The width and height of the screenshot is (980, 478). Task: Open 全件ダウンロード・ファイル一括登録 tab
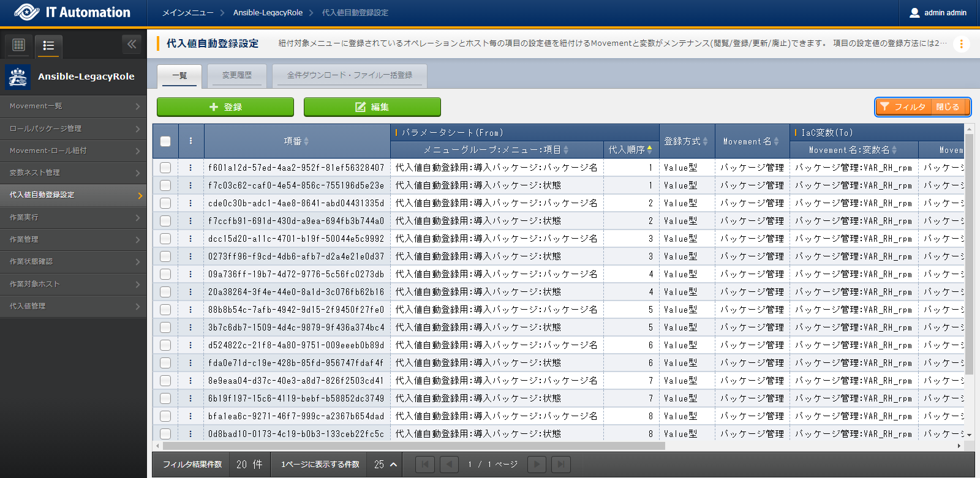pyautogui.click(x=349, y=75)
